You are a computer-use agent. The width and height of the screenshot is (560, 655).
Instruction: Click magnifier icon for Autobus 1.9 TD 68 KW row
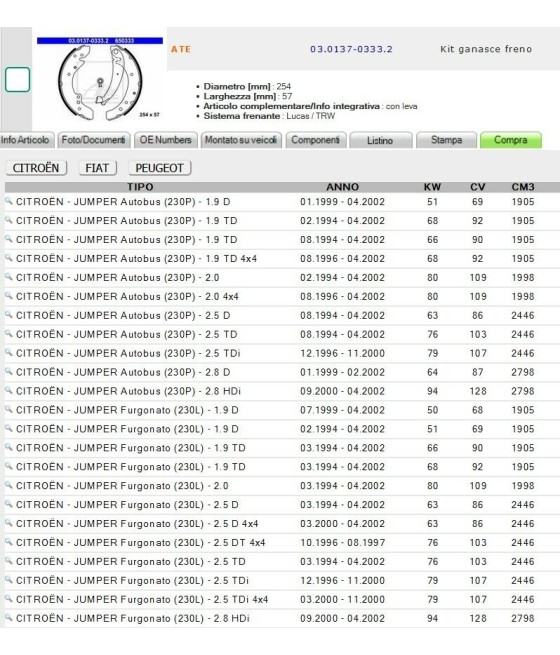(9, 220)
